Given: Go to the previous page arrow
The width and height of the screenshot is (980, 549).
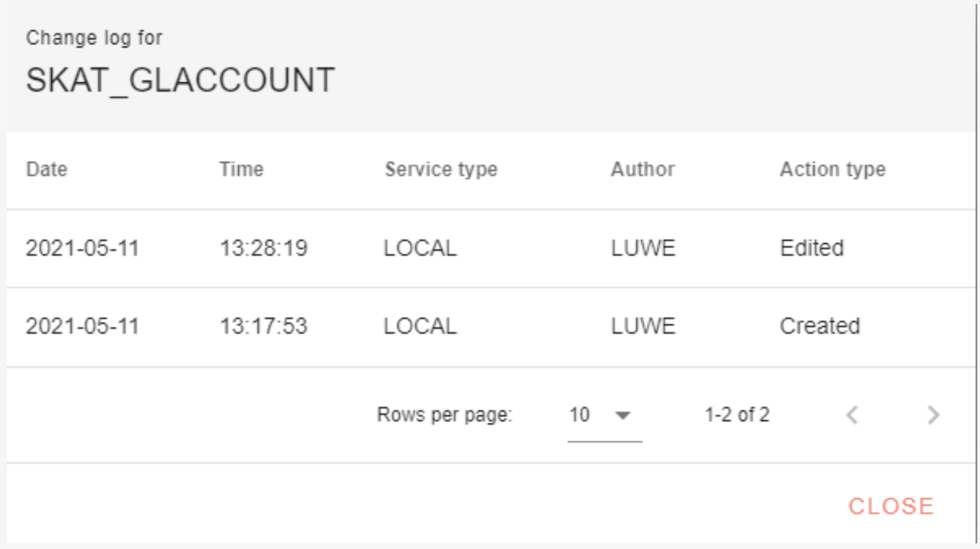Looking at the screenshot, I should click(x=852, y=415).
